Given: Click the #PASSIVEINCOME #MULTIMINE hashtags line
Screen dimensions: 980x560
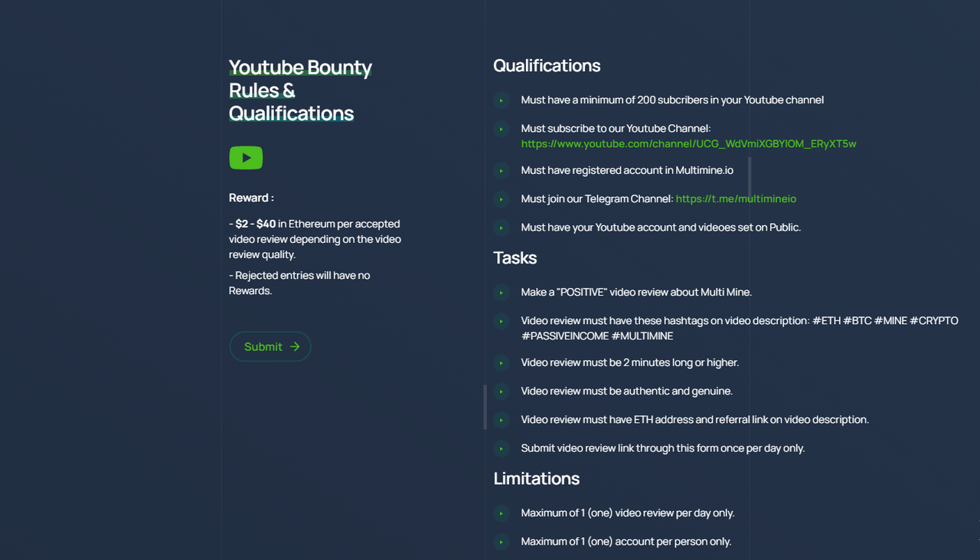Looking at the screenshot, I should click(597, 336).
